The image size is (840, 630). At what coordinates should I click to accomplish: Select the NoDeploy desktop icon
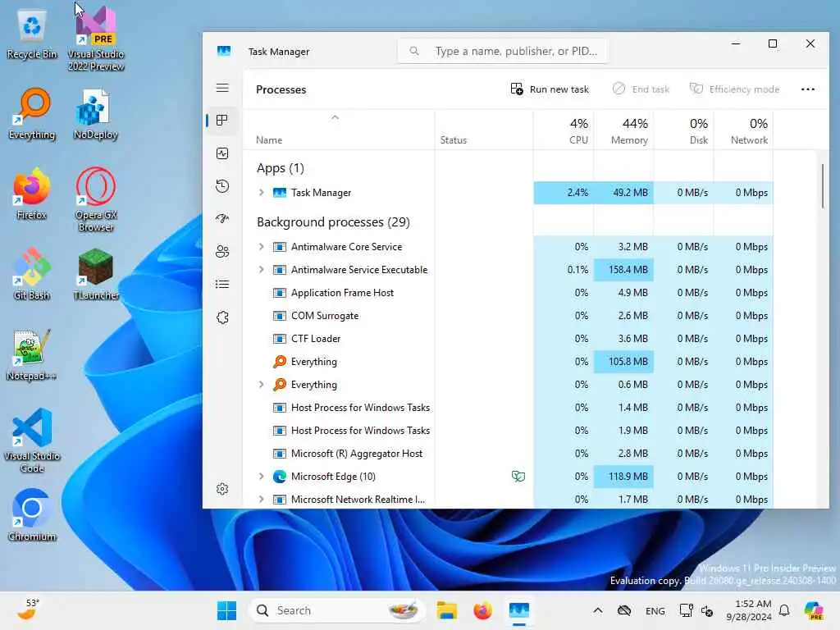pyautogui.click(x=96, y=115)
